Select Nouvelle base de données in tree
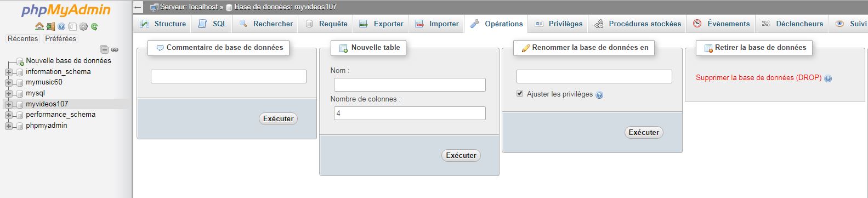 pos(69,61)
